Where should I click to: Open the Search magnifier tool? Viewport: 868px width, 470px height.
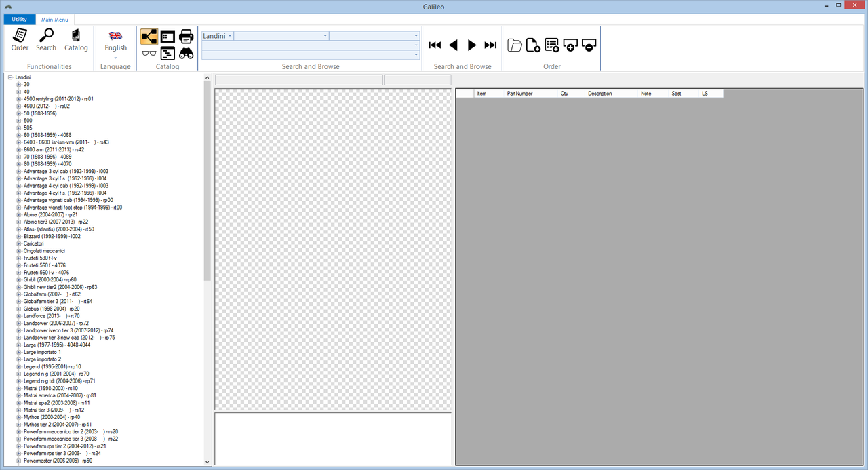point(46,39)
